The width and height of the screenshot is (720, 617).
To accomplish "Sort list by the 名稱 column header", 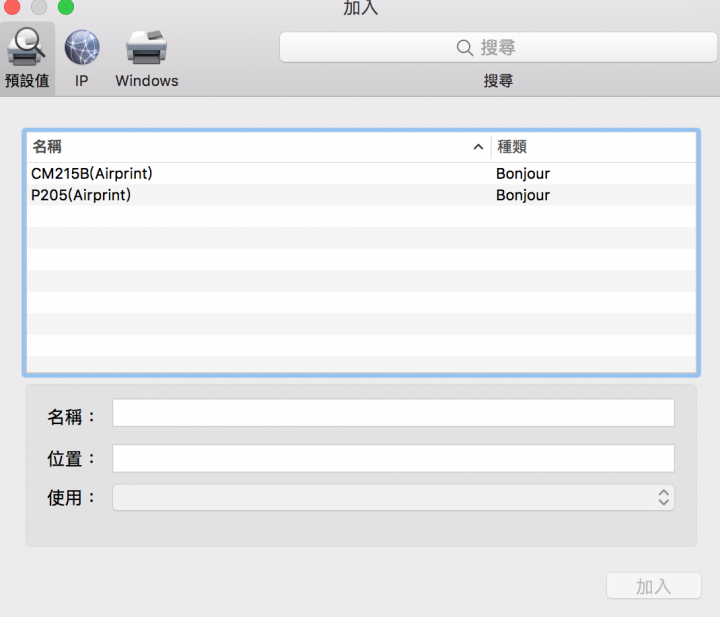I will (259, 147).
